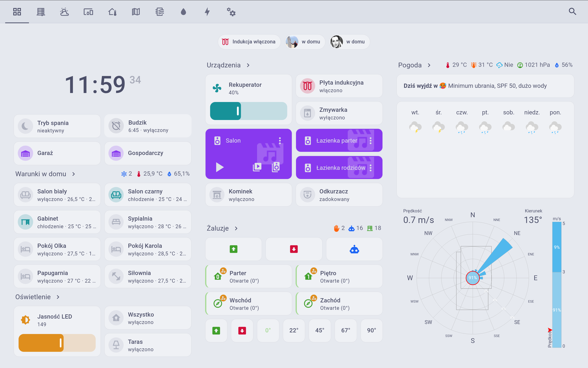This screenshot has height=368, width=588.
Task: Browse media on the Salon player
Action: pyautogui.click(x=257, y=167)
